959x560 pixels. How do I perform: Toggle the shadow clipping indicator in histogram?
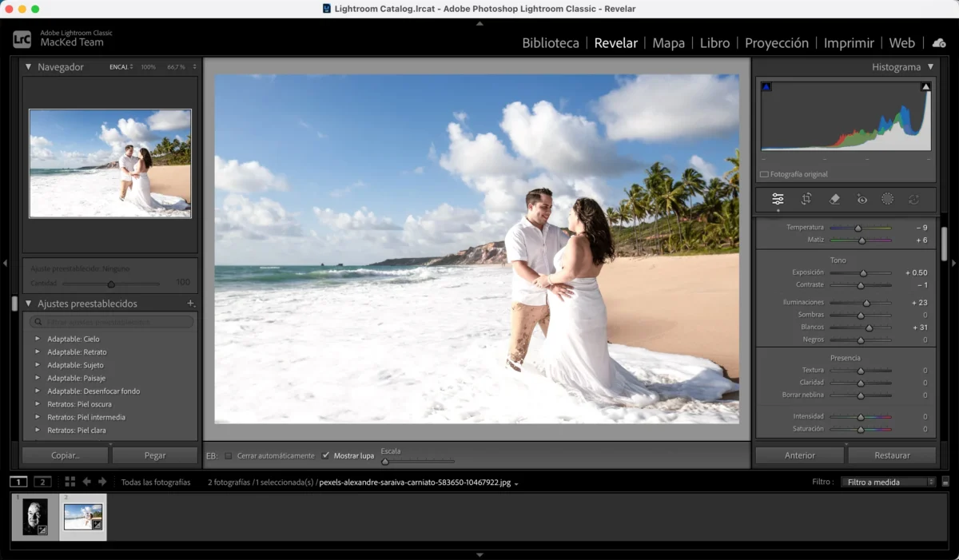(766, 87)
